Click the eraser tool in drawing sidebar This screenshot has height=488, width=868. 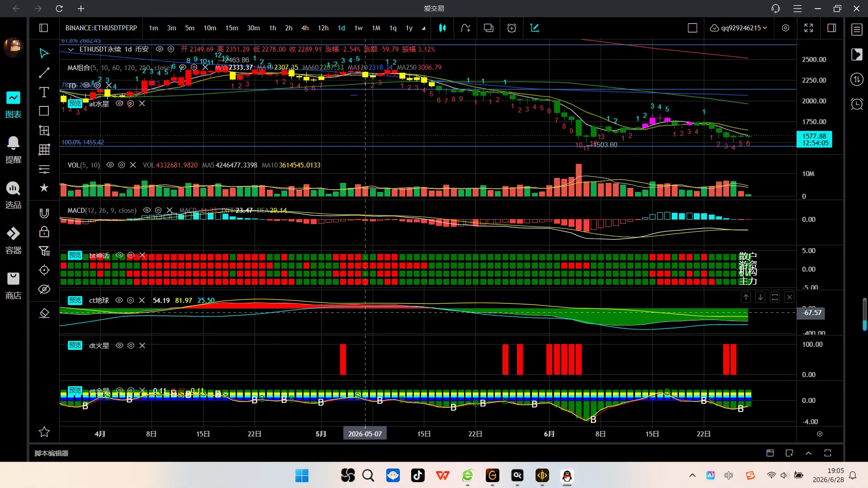(44, 313)
